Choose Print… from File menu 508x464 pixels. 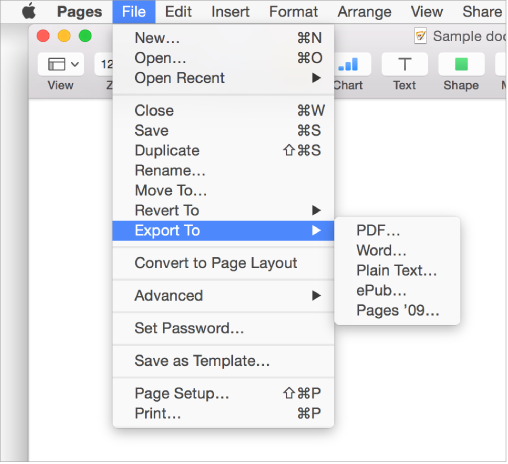(x=223, y=413)
